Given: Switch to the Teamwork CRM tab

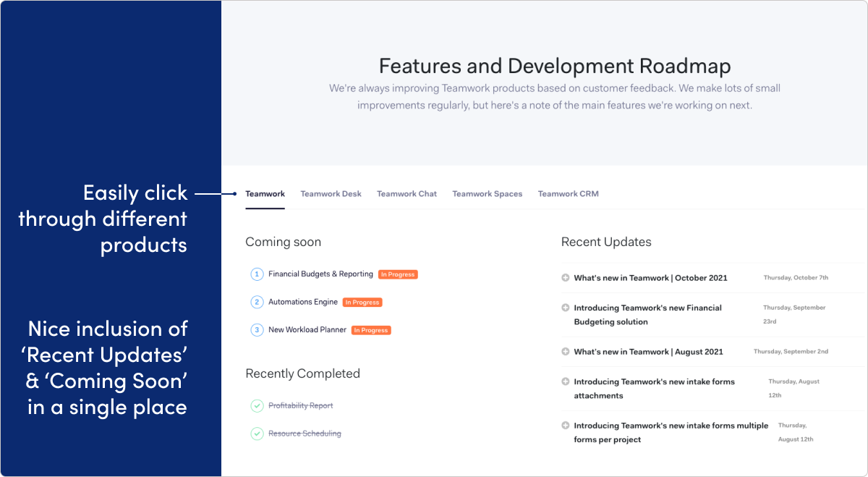Looking at the screenshot, I should [x=568, y=193].
